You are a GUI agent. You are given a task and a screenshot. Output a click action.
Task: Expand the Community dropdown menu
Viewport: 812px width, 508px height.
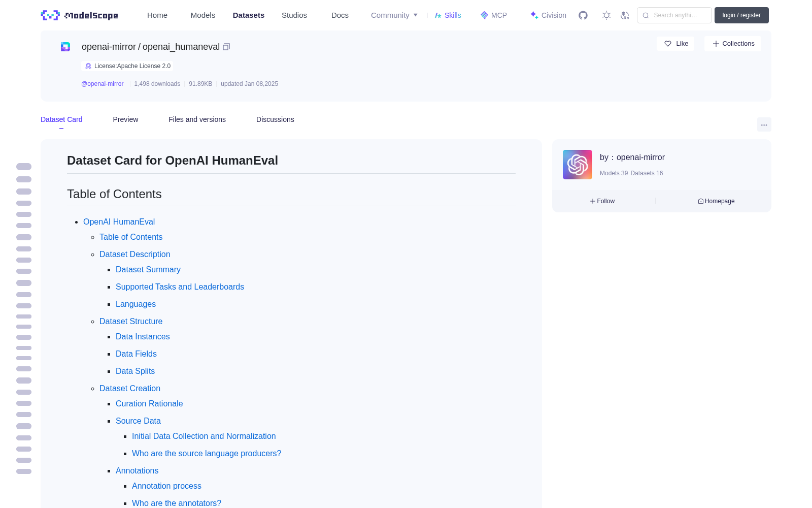pos(394,15)
